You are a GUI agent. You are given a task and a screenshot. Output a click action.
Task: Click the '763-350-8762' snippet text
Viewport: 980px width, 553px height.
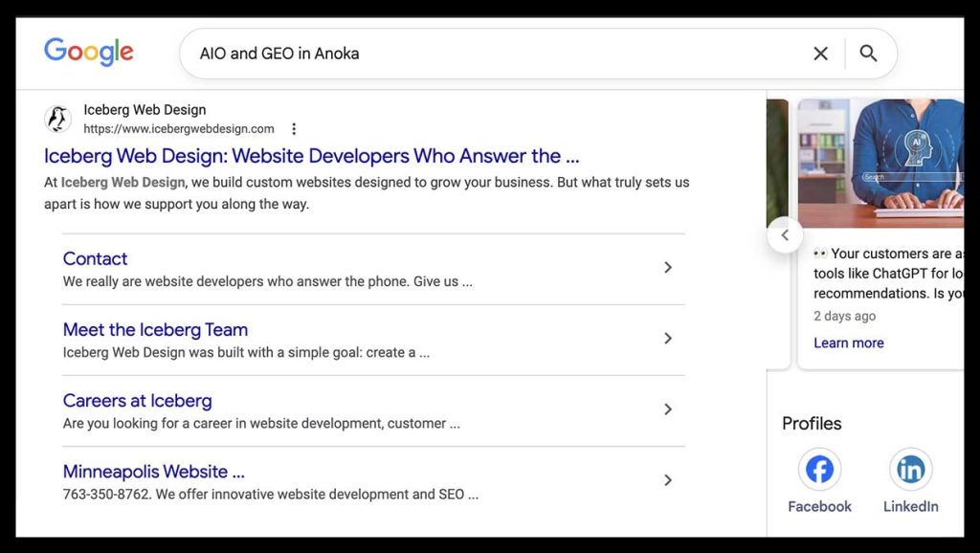[x=106, y=495]
